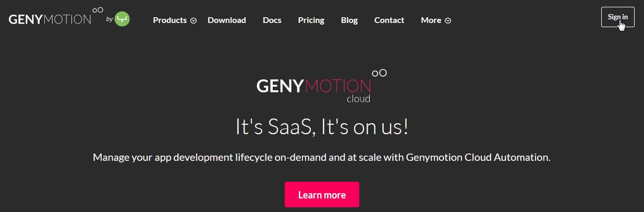644x212 pixels.
Task: Expand the chevron beside More
Action: pos(448,21)
